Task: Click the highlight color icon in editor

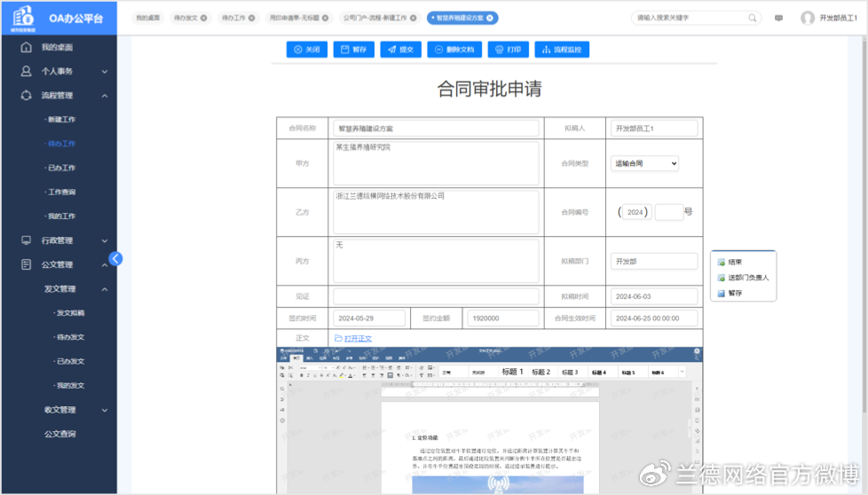Action: [342, 375]
